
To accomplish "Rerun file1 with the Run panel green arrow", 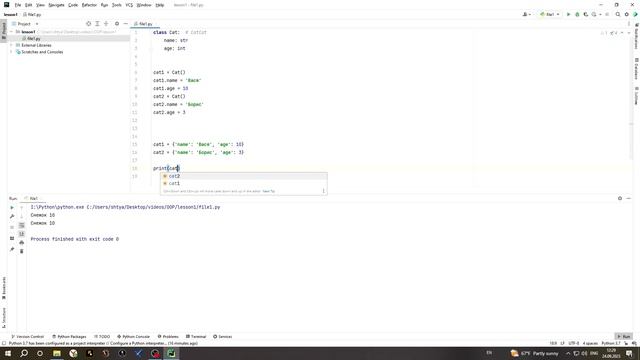I will 12,208.
